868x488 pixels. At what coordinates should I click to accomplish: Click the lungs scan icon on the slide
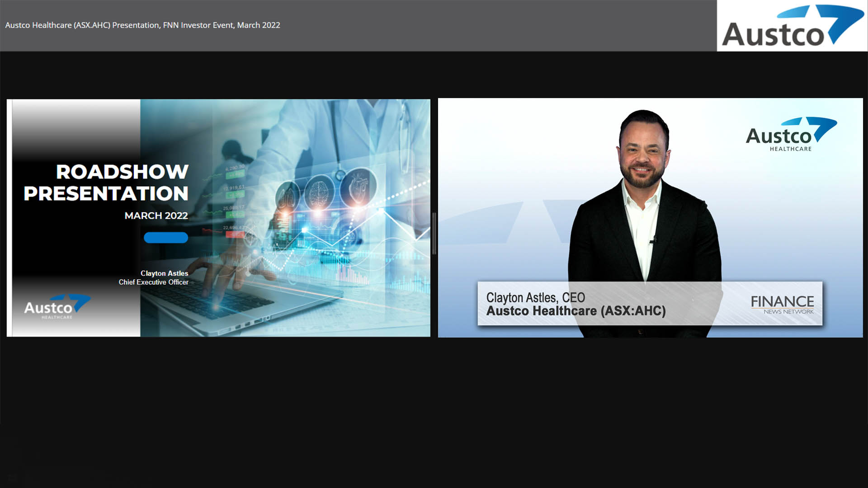tap(288, 197)
